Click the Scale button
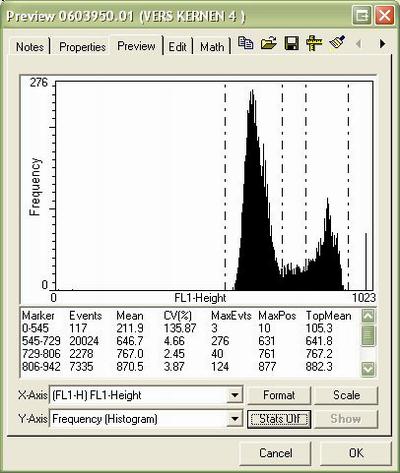400x473 pixels. (x=346, y=395)
